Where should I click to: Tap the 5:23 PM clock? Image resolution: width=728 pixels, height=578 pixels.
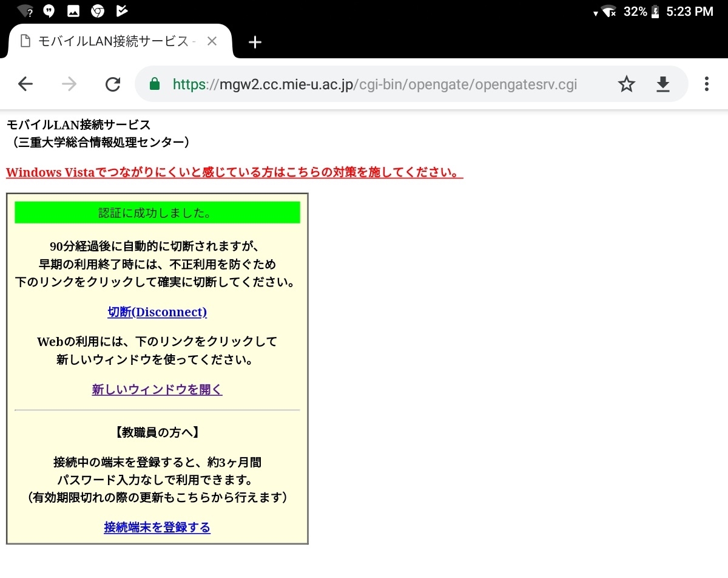[x=690, y=11]
